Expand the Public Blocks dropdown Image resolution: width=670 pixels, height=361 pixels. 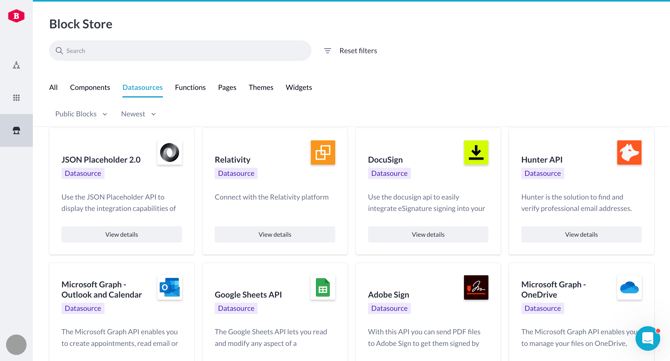point(81,114)
